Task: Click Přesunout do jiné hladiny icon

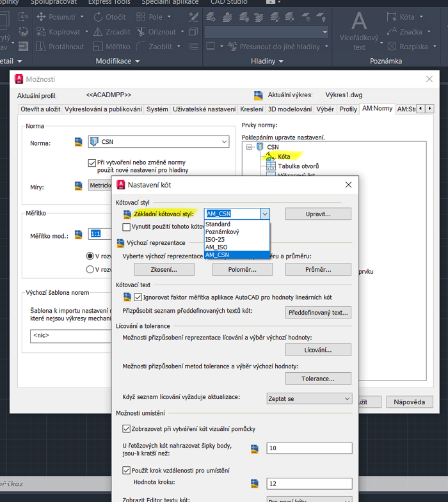Action: tap(232, 47)
